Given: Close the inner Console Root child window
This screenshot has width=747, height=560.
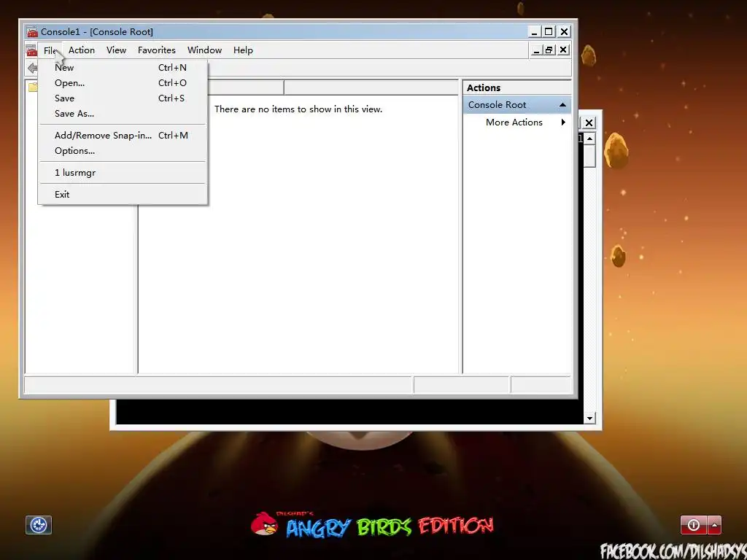Looking at the screenshot, I should 563,50.
